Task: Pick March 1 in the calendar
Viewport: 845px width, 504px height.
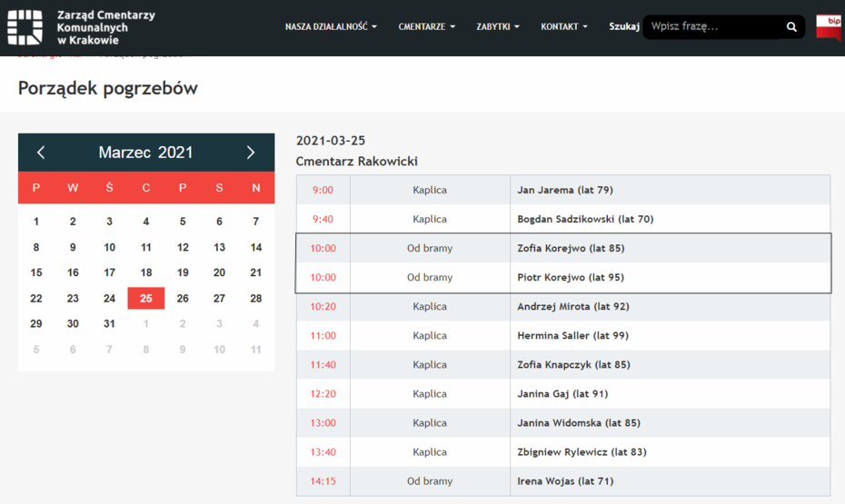Action: 36,222
